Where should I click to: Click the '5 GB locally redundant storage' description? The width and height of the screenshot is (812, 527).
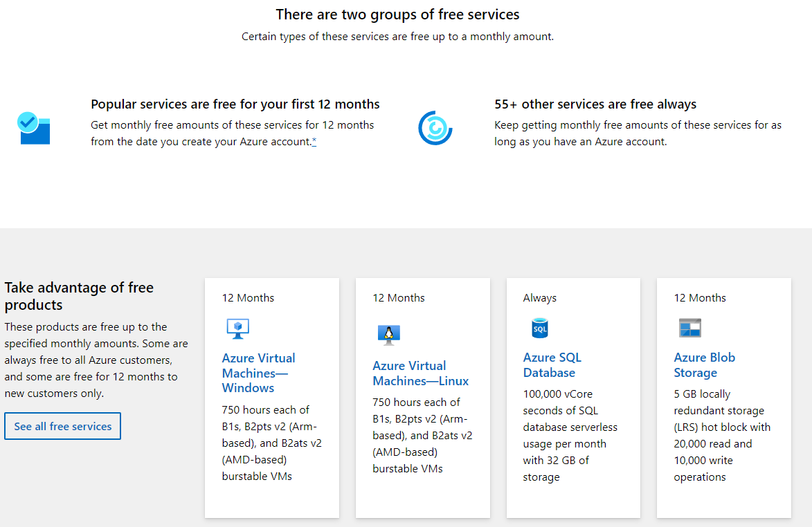click(721, 435)
